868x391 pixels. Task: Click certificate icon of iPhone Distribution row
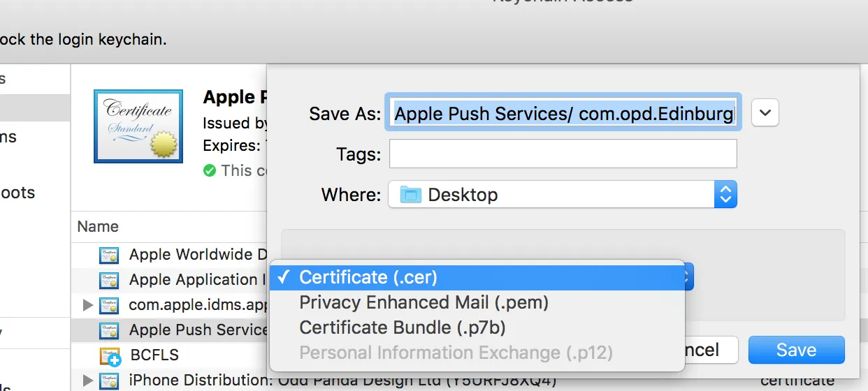(x=108, y=381)
